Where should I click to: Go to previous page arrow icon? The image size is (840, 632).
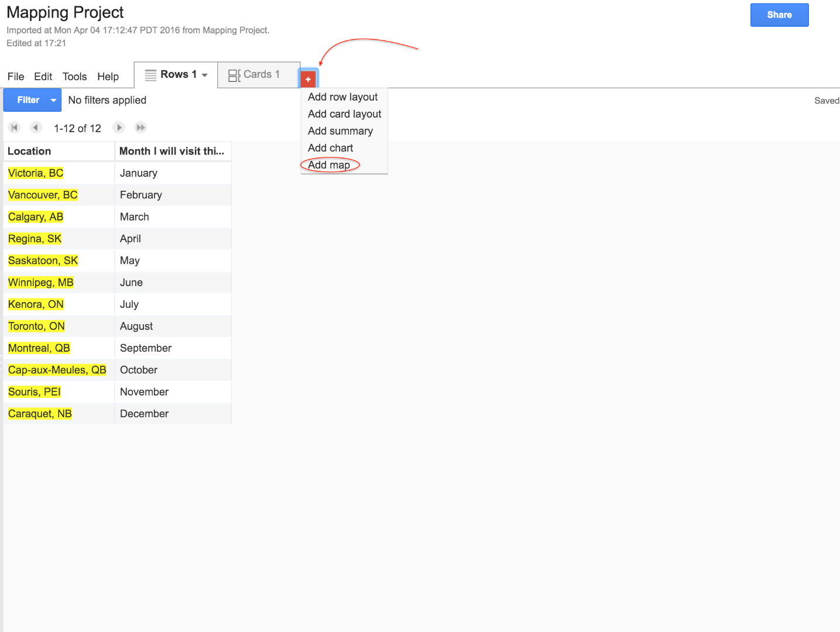(36, 127)
